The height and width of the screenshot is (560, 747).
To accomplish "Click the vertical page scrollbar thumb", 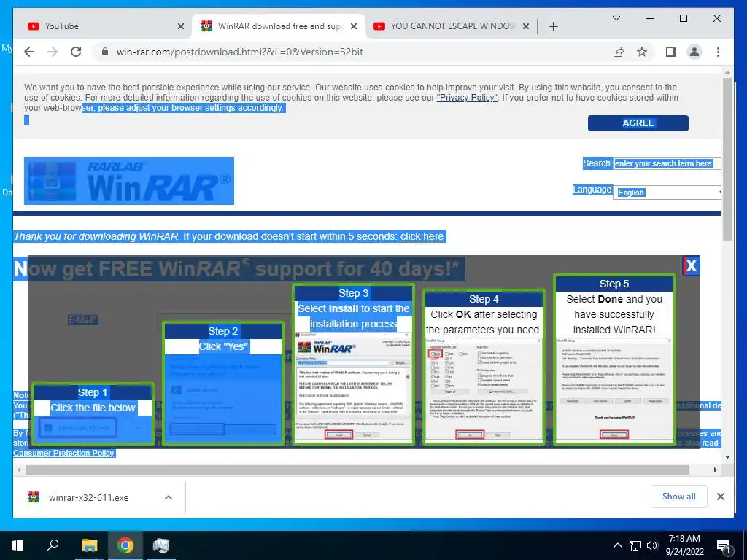I will [x=727, y=160].
